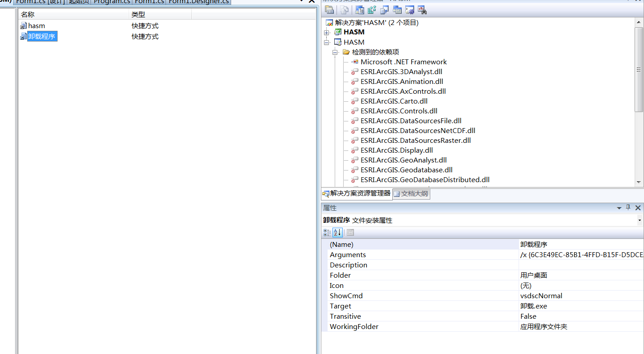Expand the bold HASM C# project node
Screen dimensions: 644x354
(327, 32)
